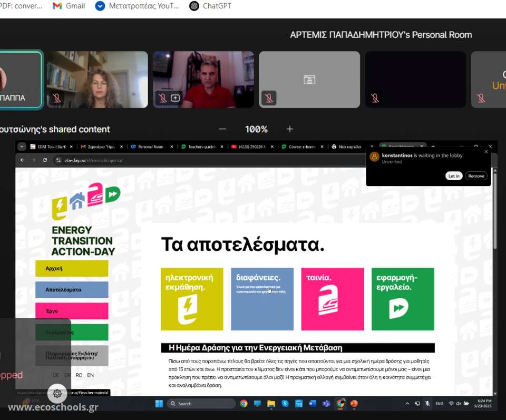Click shared browser back arrow
The width and height of the screenshot is (506, 420).
click(22, 160)
